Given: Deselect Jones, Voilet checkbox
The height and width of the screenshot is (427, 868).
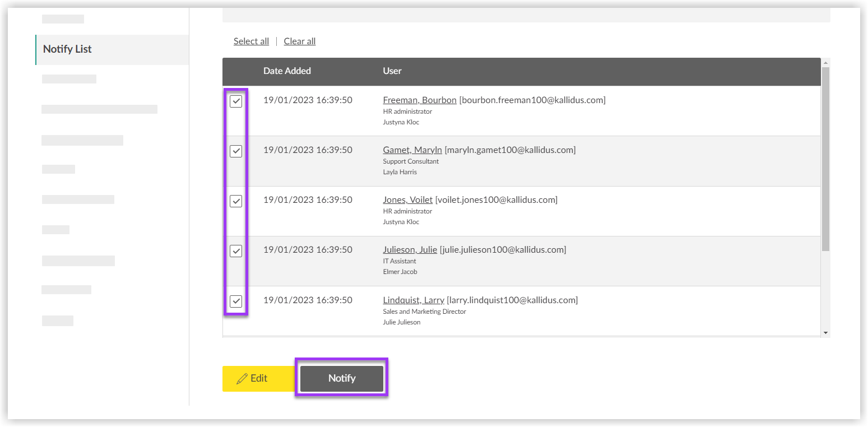Looking at the screenshot, I should [236, 201].
